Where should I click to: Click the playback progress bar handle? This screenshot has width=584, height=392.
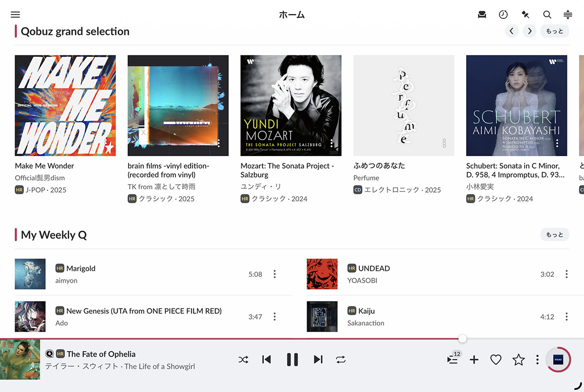coord(462,339)
